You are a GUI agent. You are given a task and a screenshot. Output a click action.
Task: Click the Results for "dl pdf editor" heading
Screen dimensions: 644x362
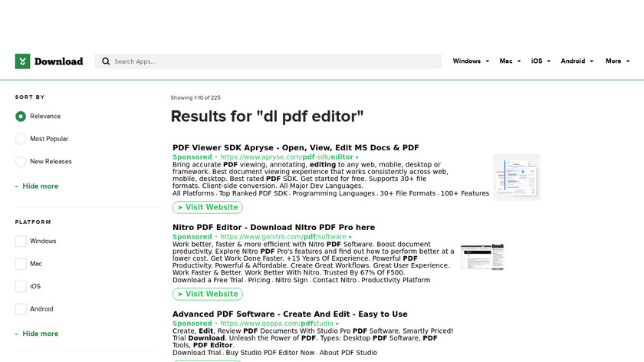click(267, 117)
